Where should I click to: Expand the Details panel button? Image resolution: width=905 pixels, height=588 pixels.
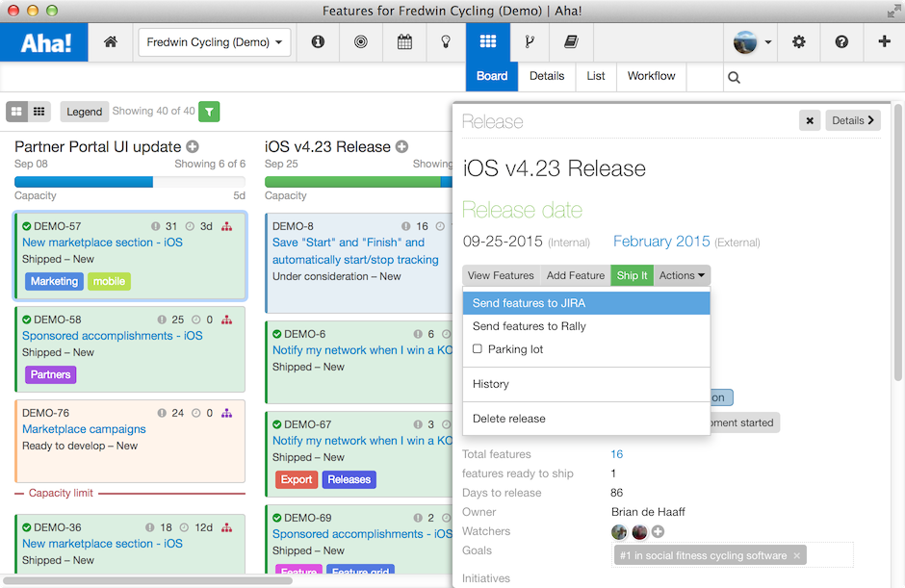coord(852,120)
